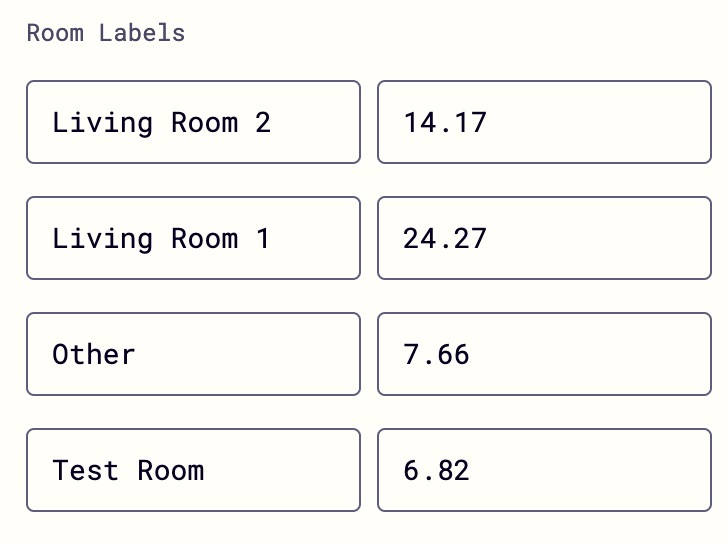Focus the Other label field
The height and width of the screenshot is (544, 728).
tap(193, 354)
